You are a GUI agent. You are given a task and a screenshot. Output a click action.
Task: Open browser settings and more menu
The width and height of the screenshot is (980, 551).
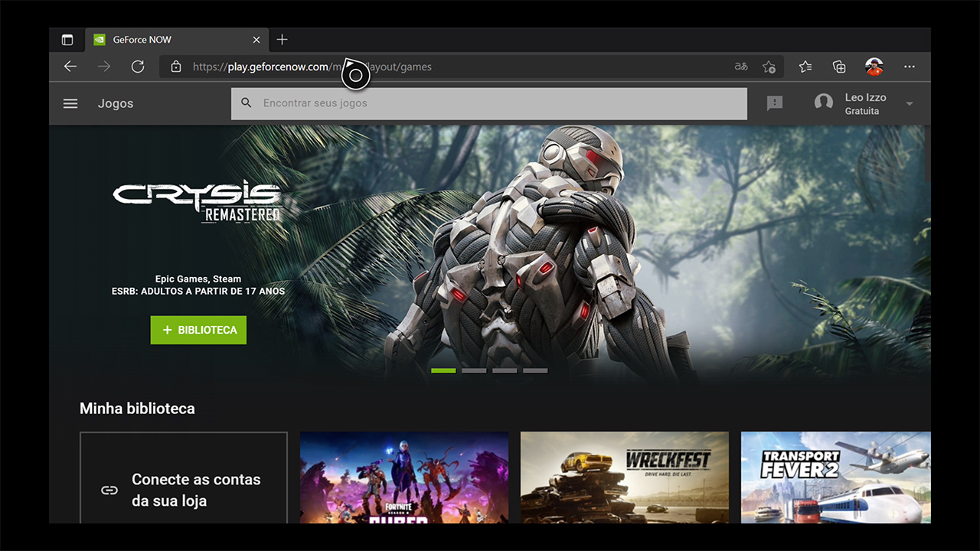[910, 67]
